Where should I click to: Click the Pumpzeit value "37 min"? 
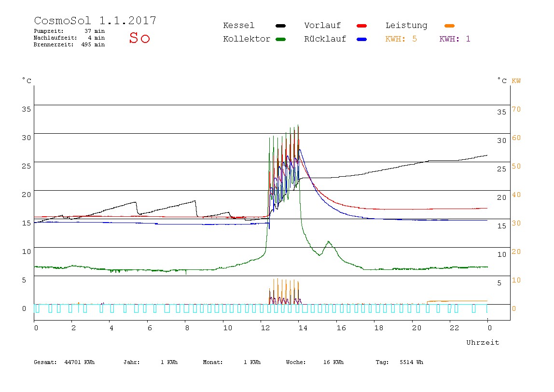pyautogui.click(x=95, y=31)
